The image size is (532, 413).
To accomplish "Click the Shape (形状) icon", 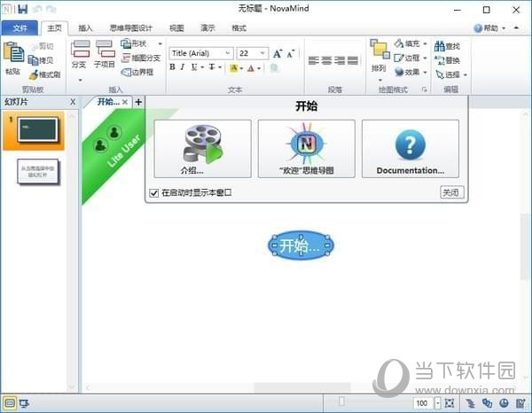I will click(126, 43).
